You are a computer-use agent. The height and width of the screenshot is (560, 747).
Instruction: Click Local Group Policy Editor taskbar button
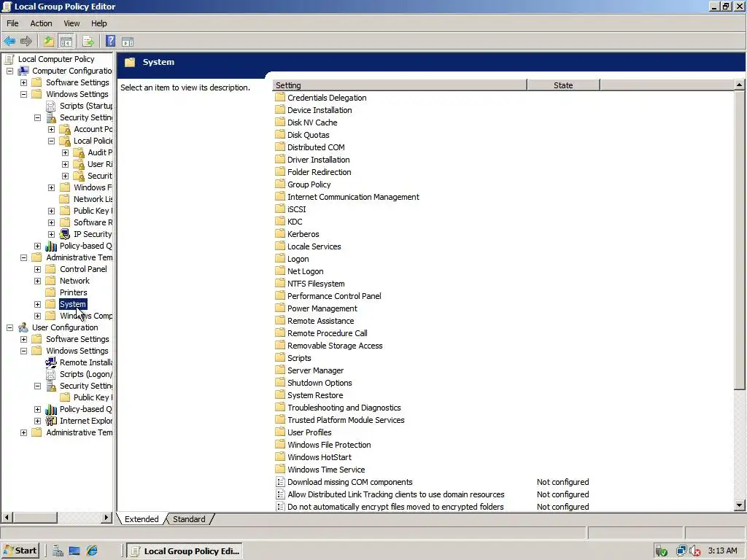(186, 551)
